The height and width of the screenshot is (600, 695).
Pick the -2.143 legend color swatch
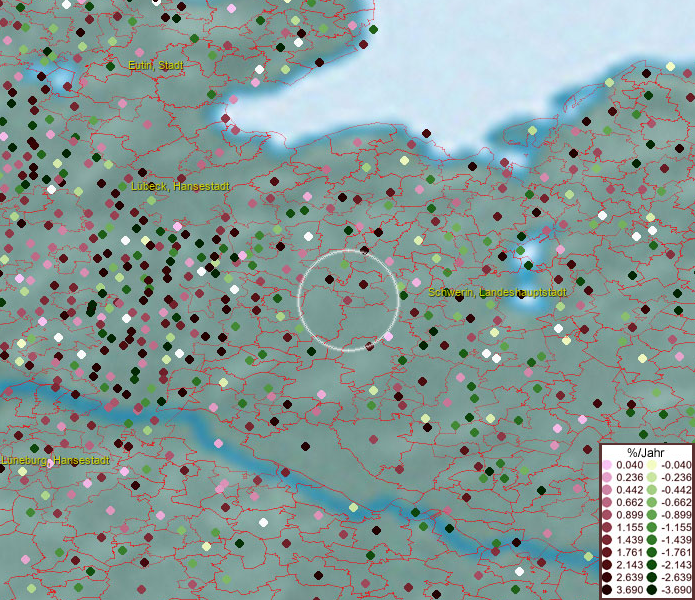tap(652, 565)
